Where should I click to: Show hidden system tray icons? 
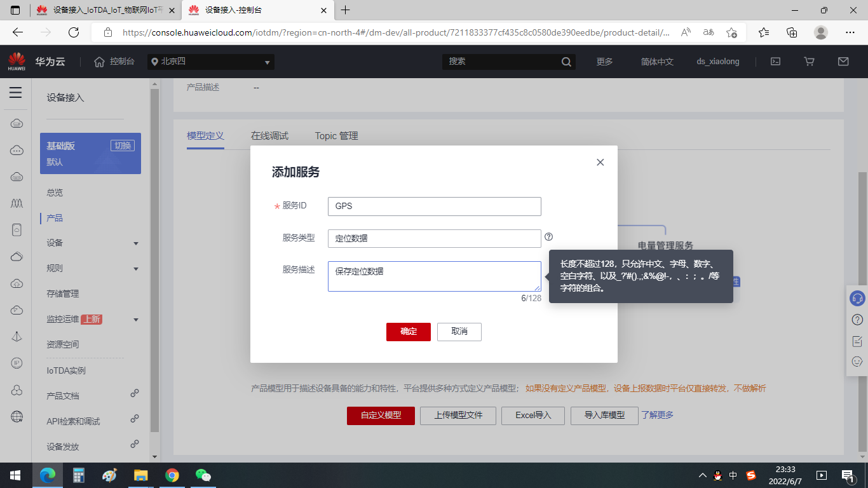coord(702,475)
